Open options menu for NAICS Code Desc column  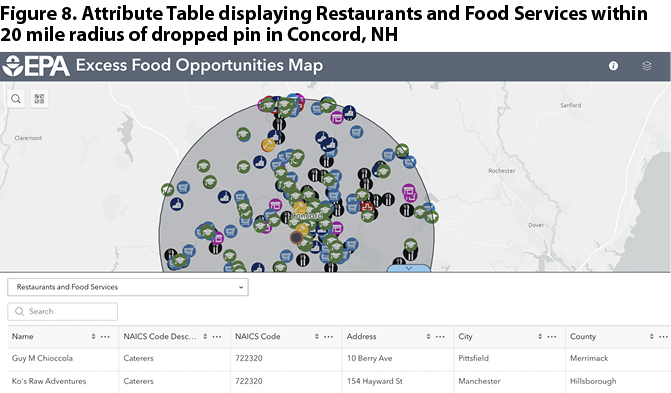tap(217, 336)
